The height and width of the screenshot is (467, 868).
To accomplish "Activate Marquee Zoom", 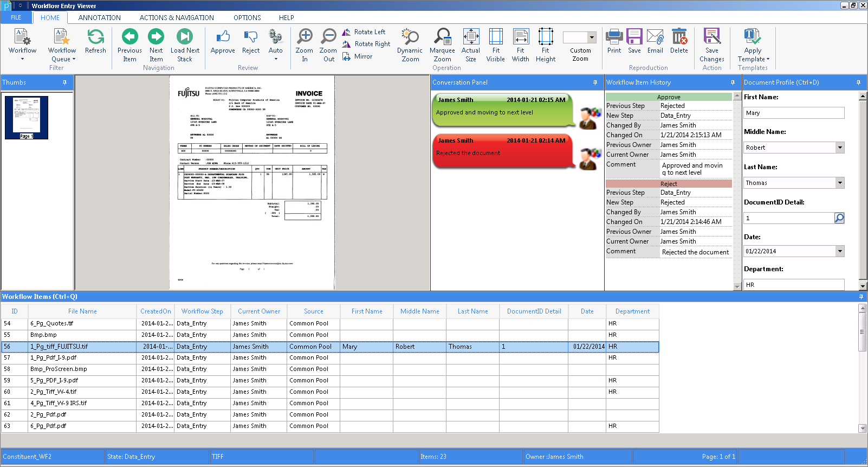I will click(x=442, y=44).
